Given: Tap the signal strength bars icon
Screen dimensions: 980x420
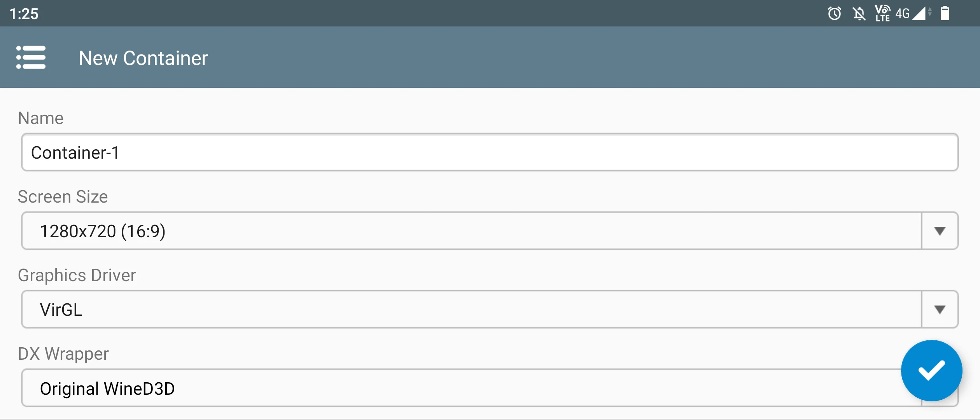Looking at the screenshot, I should pos(919,14).
